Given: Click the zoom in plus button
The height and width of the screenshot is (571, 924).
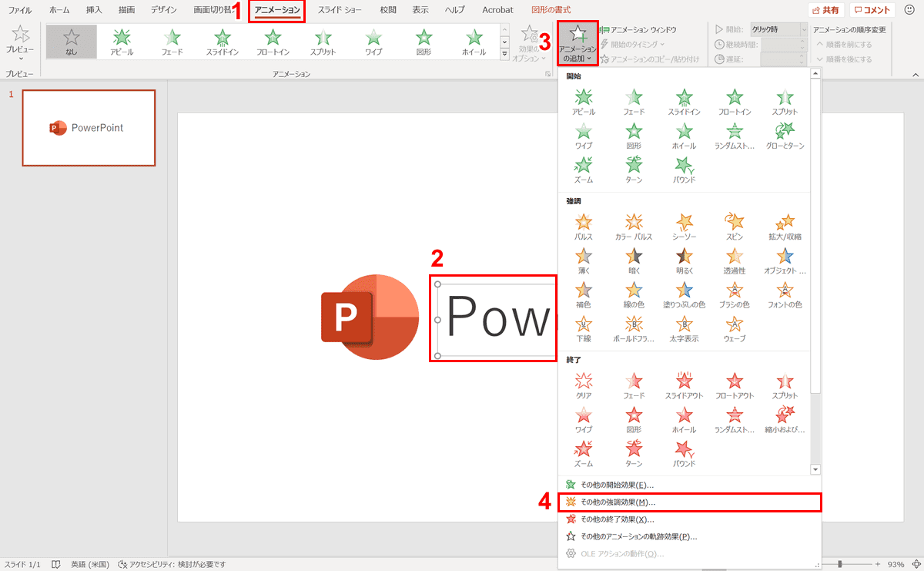Looking at the screenshot, I should coord(877,564).
